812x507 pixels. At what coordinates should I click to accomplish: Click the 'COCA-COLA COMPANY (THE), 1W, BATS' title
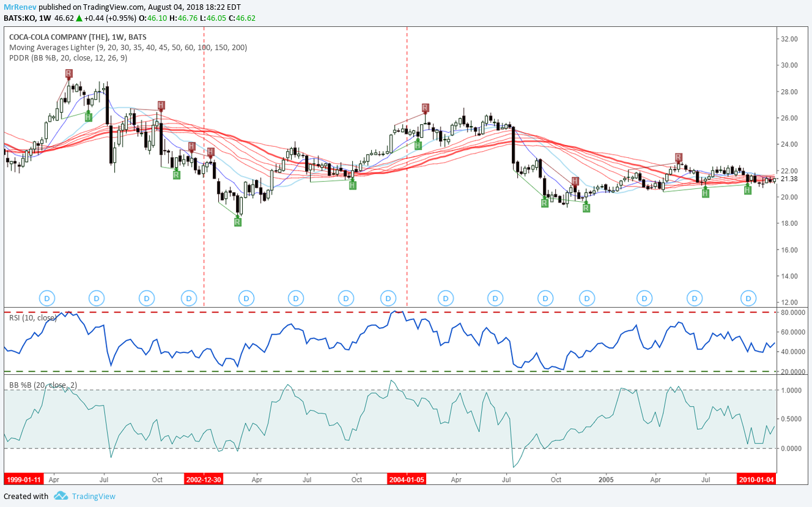click(78, 37)
